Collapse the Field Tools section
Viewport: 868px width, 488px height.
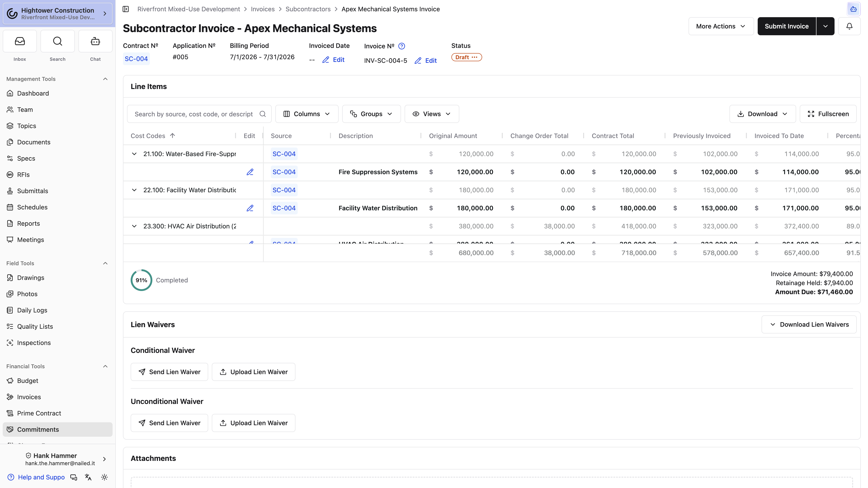coord(105,263)
